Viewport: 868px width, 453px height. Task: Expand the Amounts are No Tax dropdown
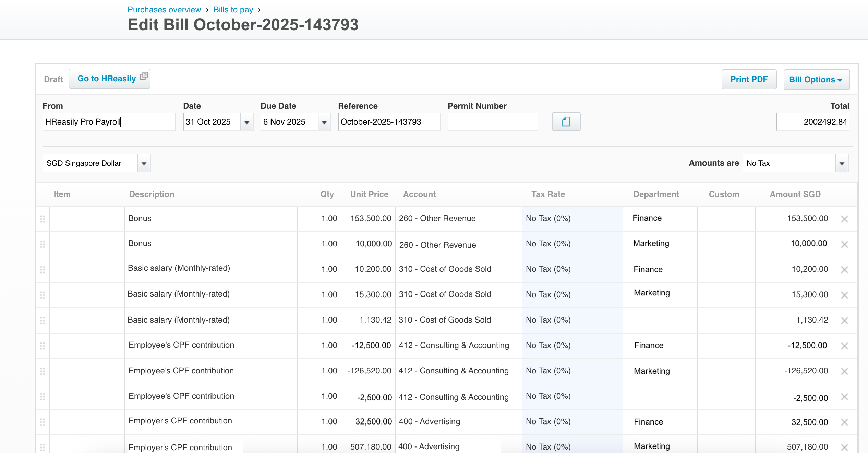pos(842,163)
